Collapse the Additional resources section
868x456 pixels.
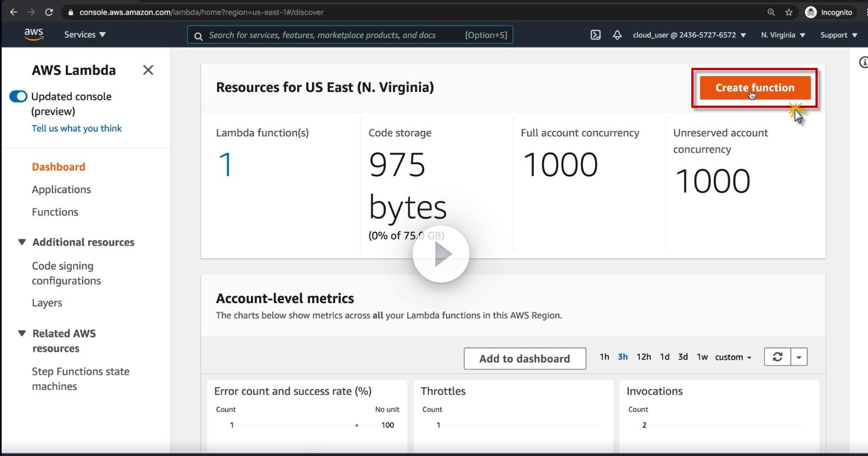click(x=22, y=242)
